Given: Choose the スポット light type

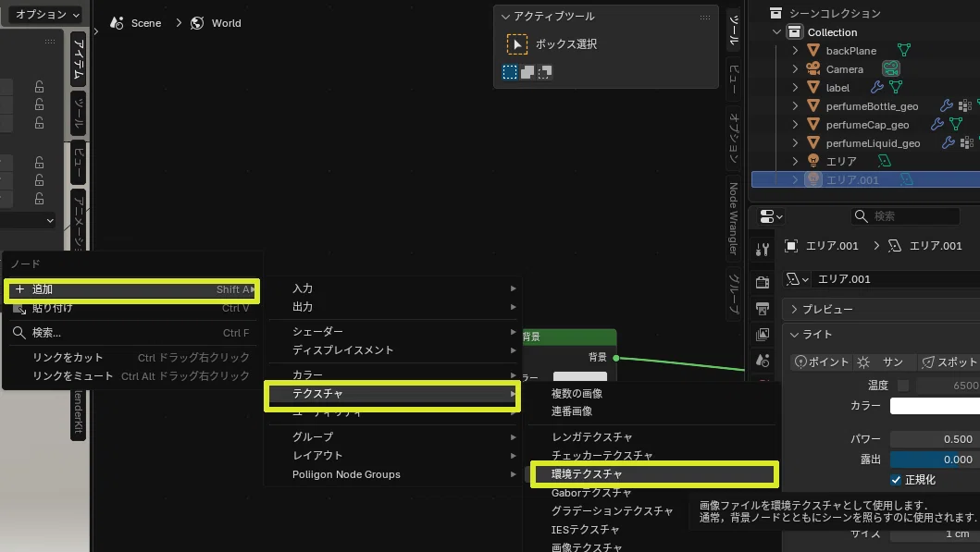Looking at the screenshot, I should click(x=949, y=362).
